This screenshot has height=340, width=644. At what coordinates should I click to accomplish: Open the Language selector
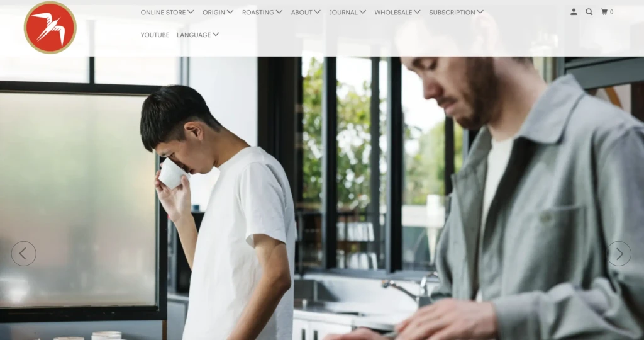coord(197,35)
